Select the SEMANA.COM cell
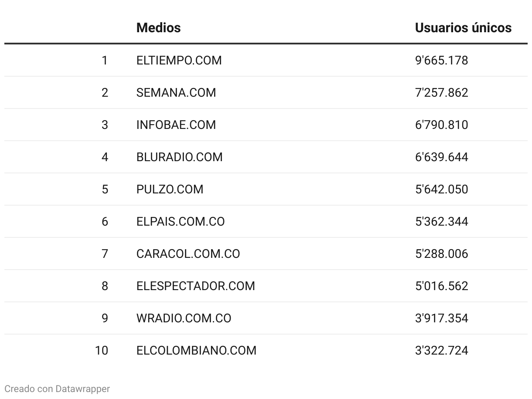532x399 pixels. coord(176,92)
